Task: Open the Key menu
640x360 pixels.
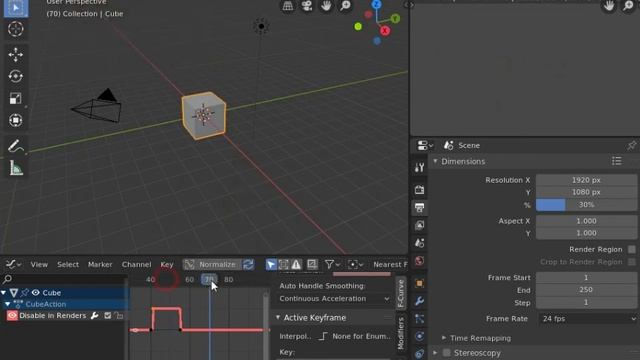Action: coord(167,264)
